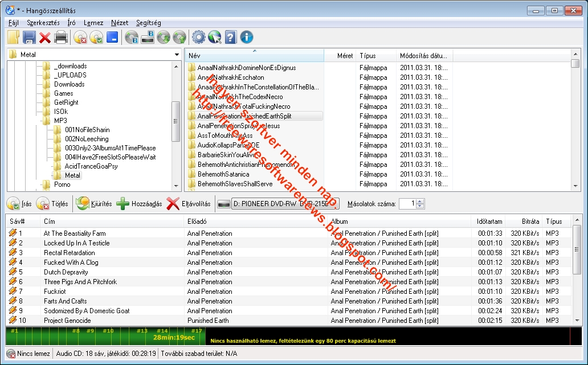Open the D: PIONEER DVD-RW drive dropdown
Viewport: 588px width, 365px height.
tap(285, 204)
